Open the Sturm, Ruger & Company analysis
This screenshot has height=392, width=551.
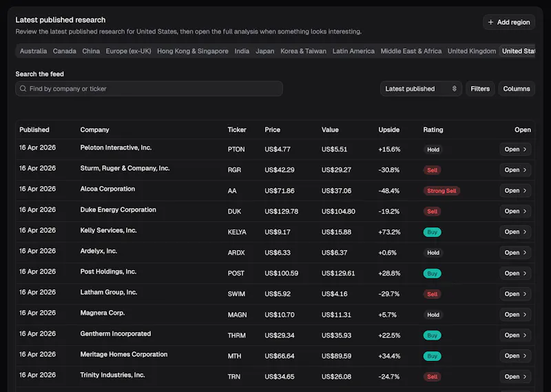(515, 169)
